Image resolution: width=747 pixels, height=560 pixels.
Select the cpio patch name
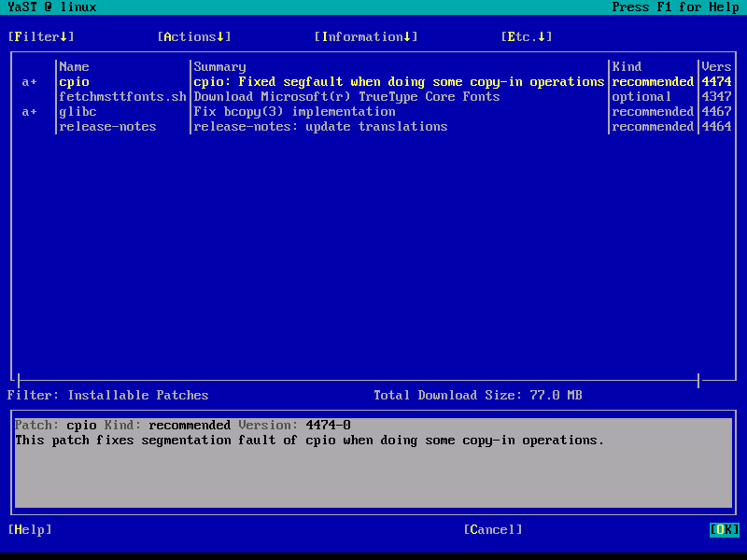point(75,82)
